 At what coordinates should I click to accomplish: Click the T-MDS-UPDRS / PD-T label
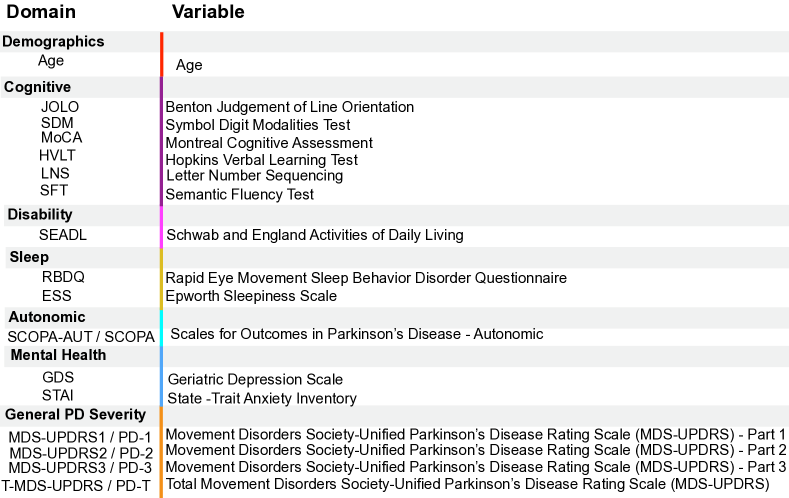76,486
